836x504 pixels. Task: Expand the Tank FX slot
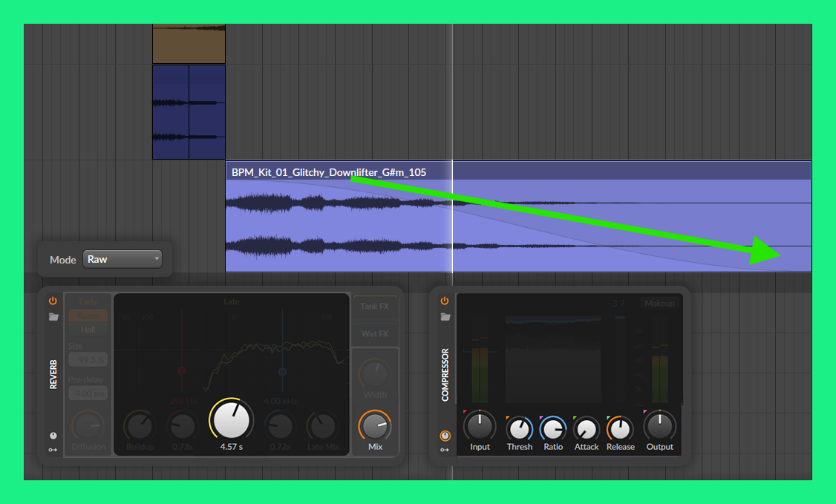coord(375,307)
